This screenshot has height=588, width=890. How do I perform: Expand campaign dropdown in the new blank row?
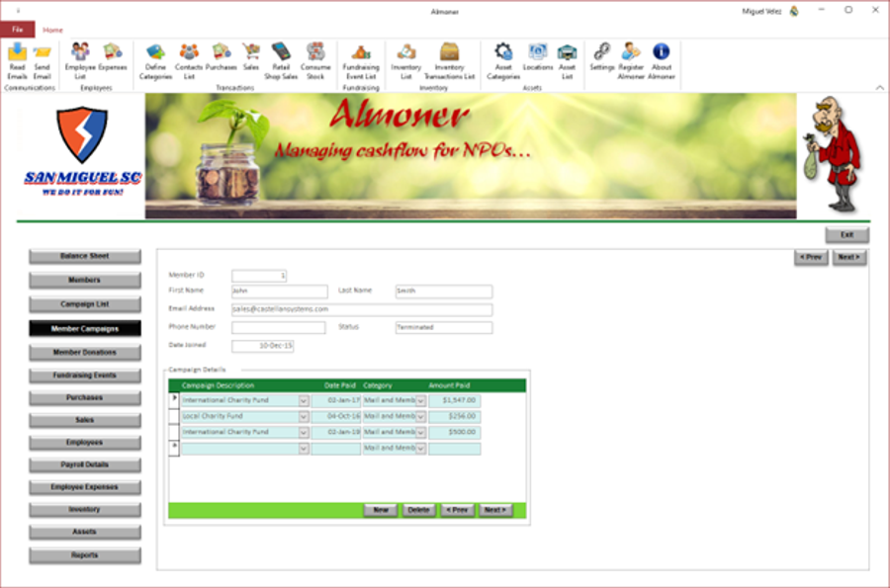(x=304, y=449)
